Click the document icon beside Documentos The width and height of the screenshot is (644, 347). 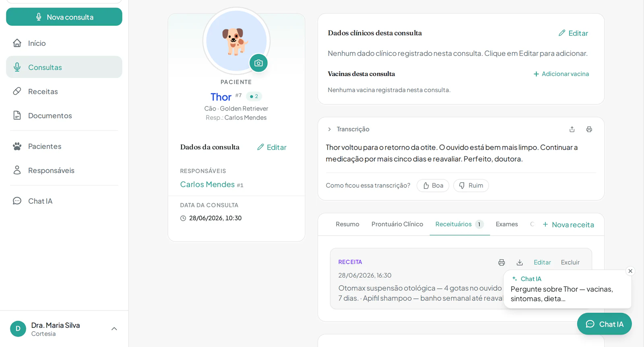(17, 115)
